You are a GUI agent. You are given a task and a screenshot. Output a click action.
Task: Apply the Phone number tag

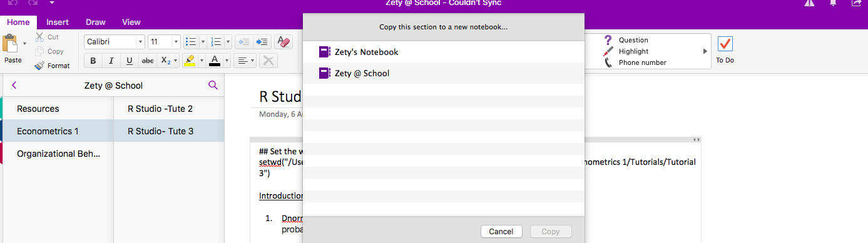[x=635, y=62]
